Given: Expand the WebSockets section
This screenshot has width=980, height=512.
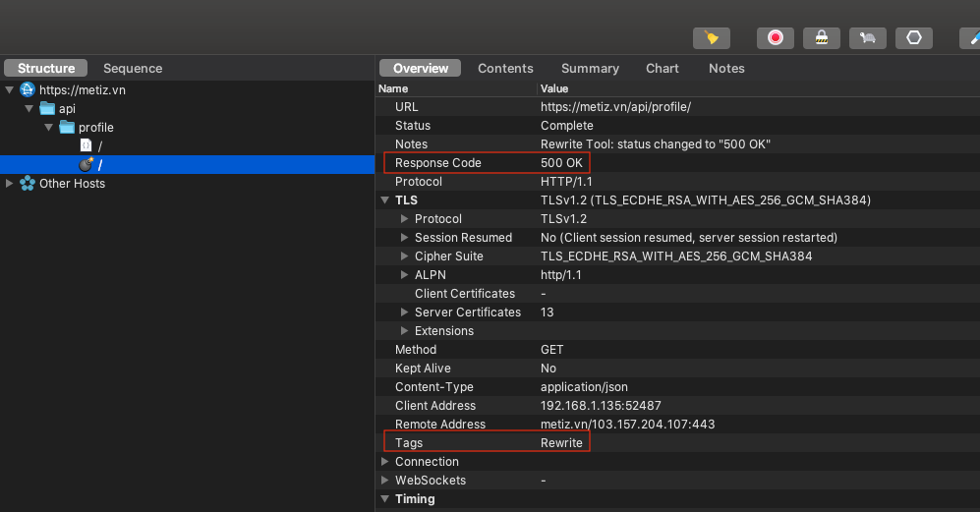Looking at the screenshot, I should (x=385, y=481).
